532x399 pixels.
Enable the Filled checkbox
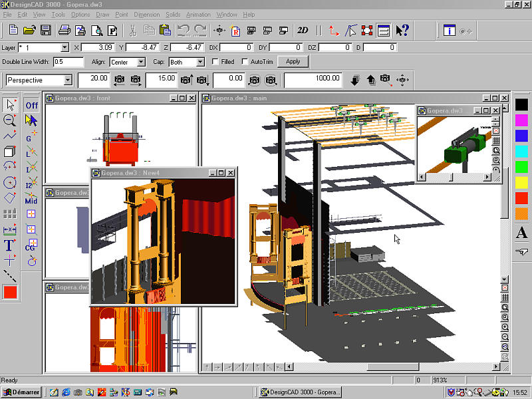click(215, 62)
